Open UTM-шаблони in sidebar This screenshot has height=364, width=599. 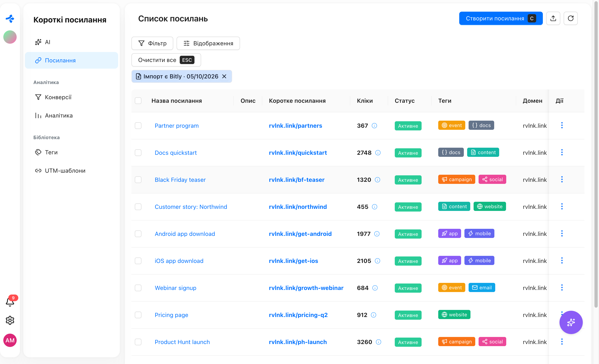pos(72,171)
